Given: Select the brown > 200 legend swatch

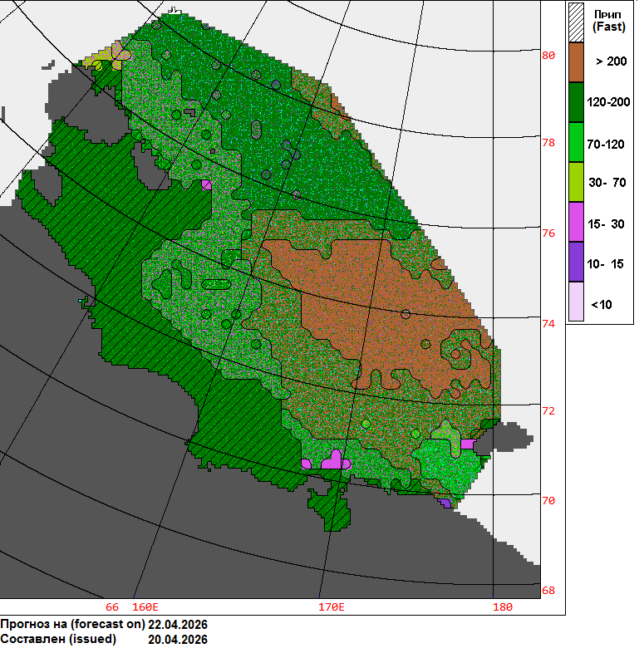Looking at the screenshot, I should pos(577,61).
